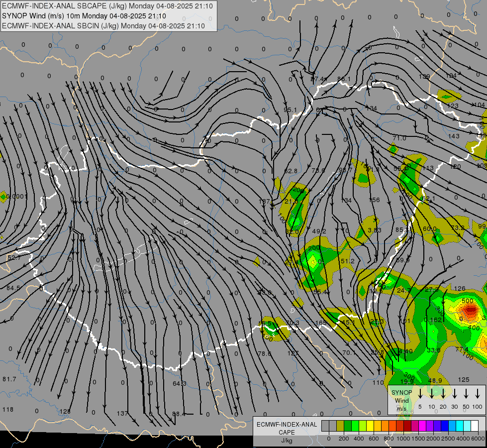Click the 30 label in wind legend
487x448 pixels.
click(455, 407)
